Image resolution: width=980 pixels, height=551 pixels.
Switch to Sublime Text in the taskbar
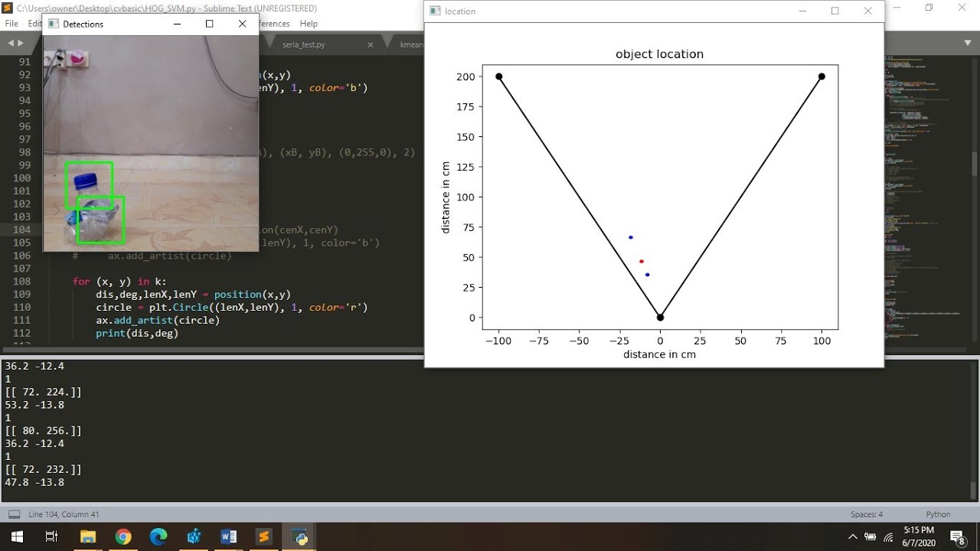click(x=263, y=537)
